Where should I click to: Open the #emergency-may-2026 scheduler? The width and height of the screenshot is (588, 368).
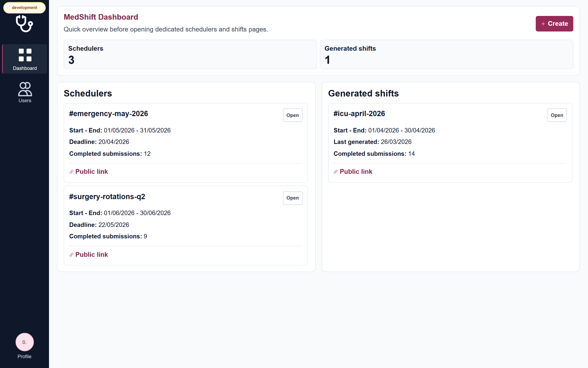pyautogui.click(x=293, y=115)
